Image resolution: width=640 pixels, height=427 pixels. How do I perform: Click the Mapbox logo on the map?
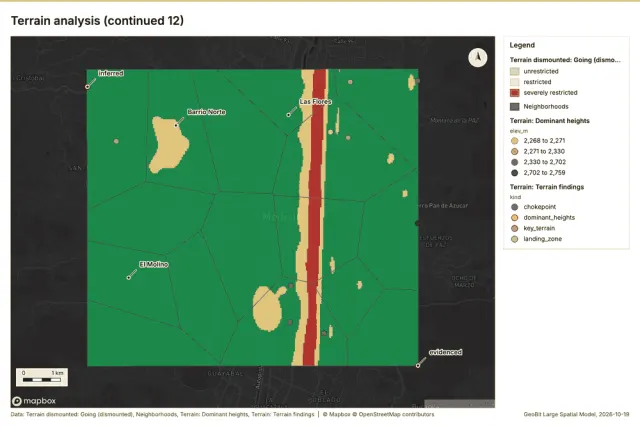coord(34,401)
